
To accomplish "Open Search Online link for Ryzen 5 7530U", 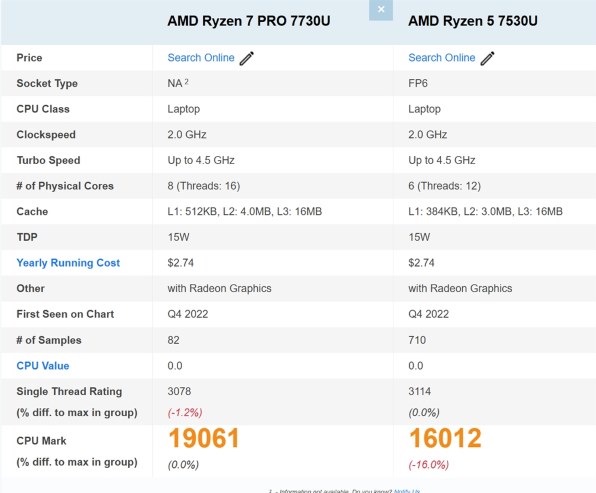I will 442,58.
